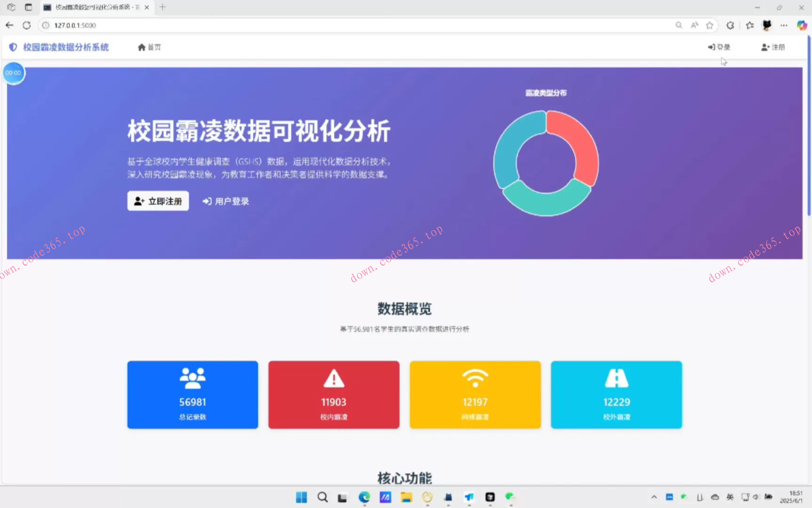Click the shield logo next to 校园霸凌数据分析系统
Viewport: 812px width, 508px height.
click(x=13, y=47)
